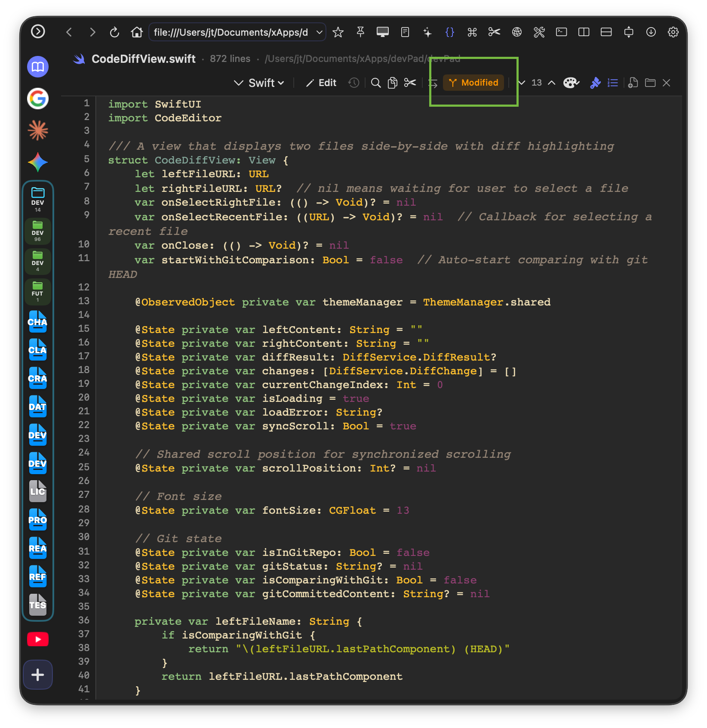Expand the DEV 14 folder in sidebar
The width and height of the screenshot is (707, 728).
click(38, 199)
